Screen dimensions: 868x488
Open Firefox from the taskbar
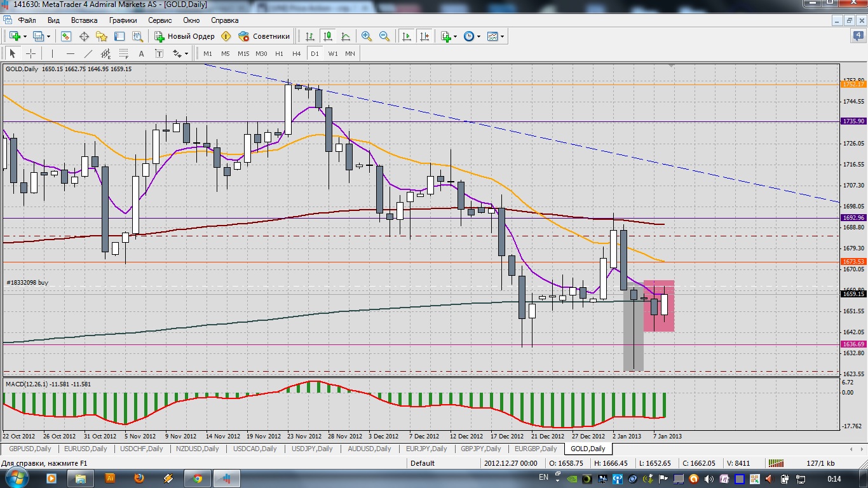[139, 478]
